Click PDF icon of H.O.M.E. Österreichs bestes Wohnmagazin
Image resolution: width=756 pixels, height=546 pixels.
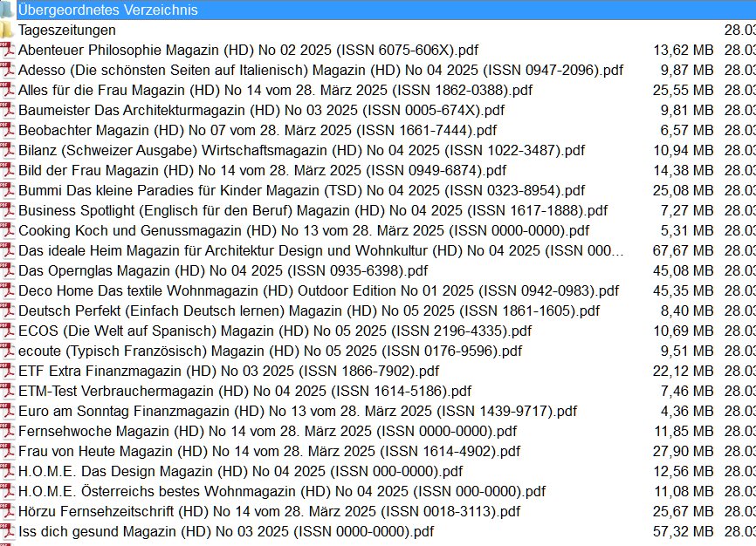click(x=7, y=492)
